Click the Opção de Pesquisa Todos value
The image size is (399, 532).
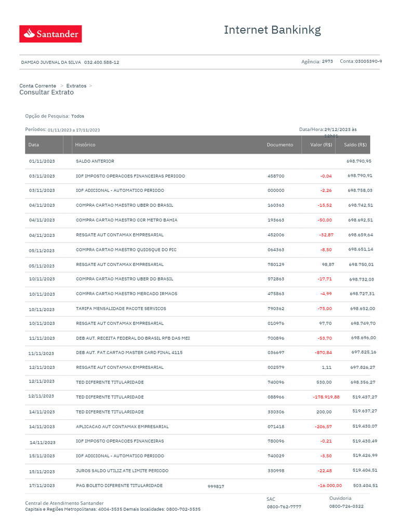78,116
